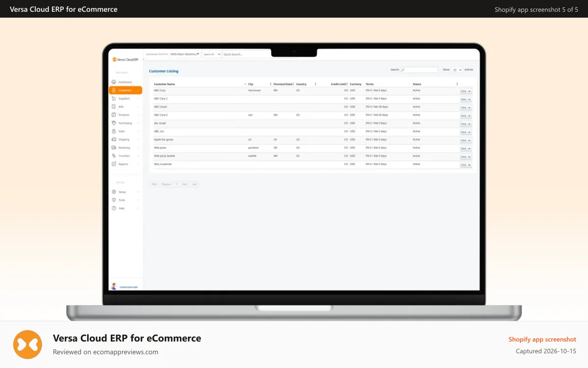Click View button for ABC Corp 5
Screen dimensions: 588x368
[464, 116]
